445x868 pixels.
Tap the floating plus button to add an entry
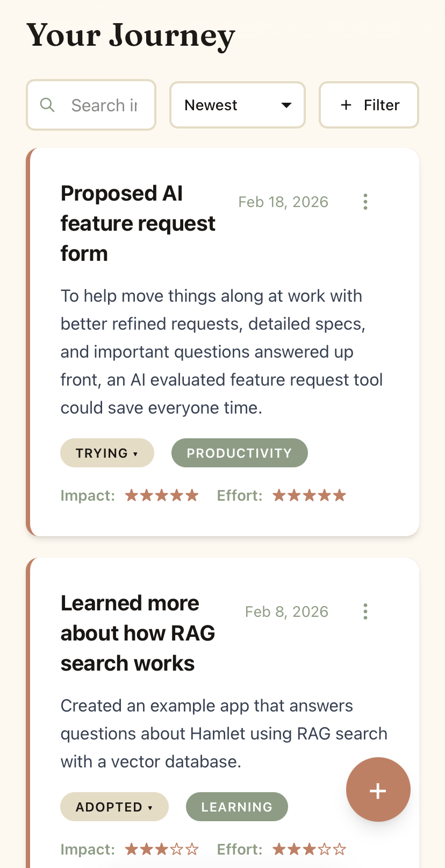pos(378,789)
